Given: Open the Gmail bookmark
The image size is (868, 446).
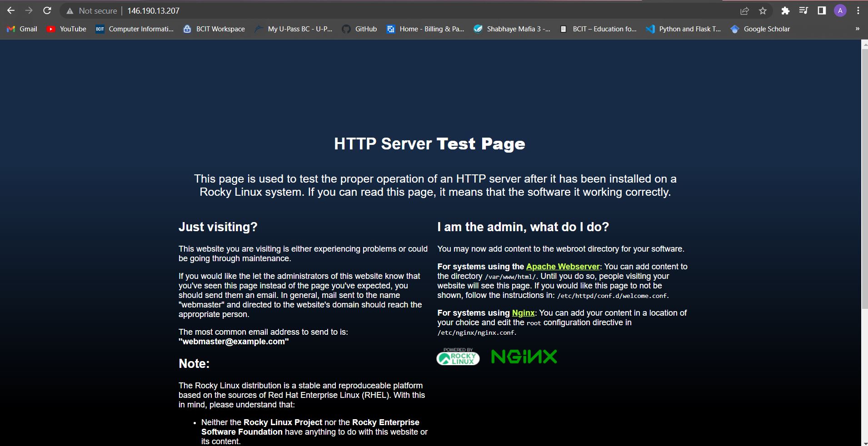Looking at the screenshot, I should 22,29.
